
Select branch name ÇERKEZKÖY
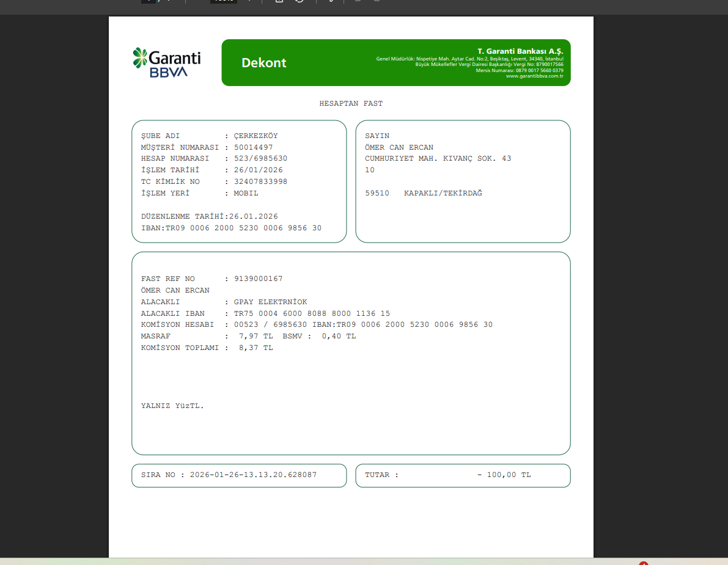pyautogui.click(x=256, y=136)
